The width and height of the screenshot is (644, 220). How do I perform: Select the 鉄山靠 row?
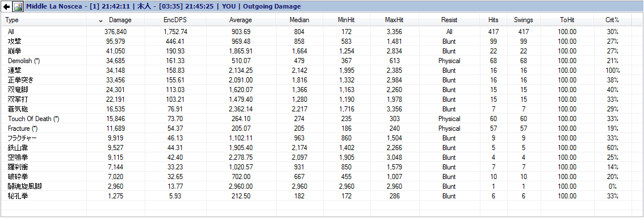tap(322, 148)
